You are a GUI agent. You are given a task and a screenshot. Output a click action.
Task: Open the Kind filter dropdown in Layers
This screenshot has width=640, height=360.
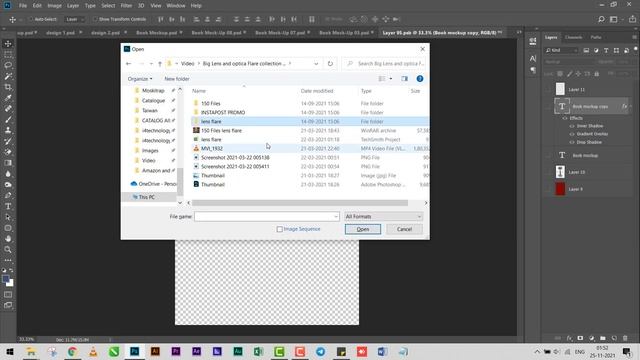[562, 50]
